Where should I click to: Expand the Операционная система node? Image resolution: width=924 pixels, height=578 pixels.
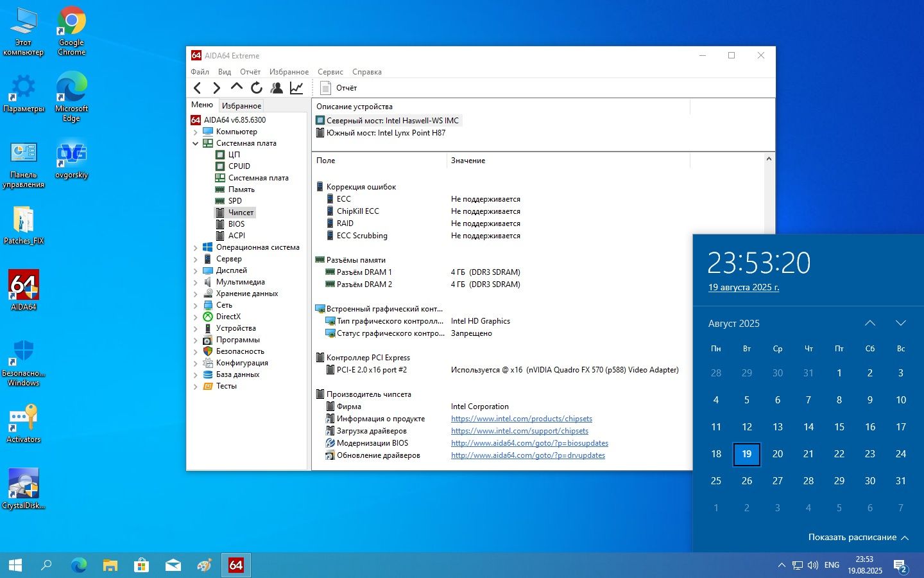pyautogui.click(x=196, y=247)
